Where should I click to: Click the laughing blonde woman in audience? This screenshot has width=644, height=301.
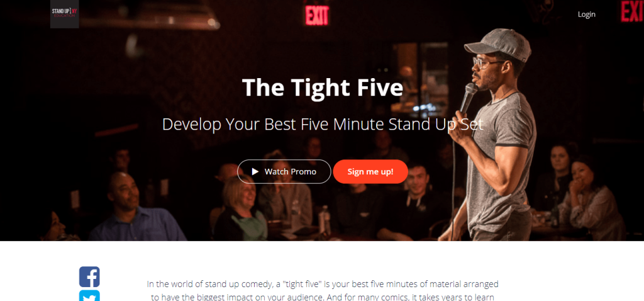click(240, 208)
